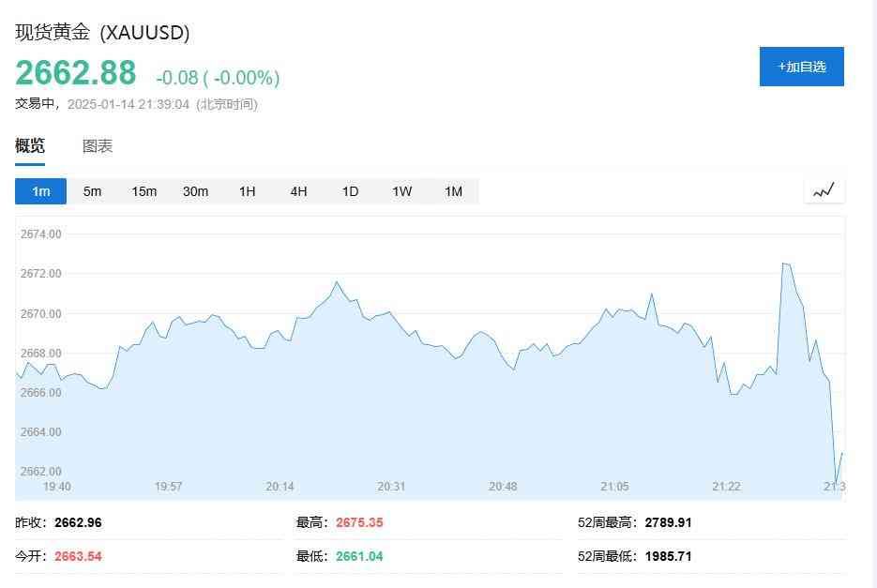Click the 最低 value 2661.04
This screenshot has height=588, width=877.
click(x=359, y=556)
